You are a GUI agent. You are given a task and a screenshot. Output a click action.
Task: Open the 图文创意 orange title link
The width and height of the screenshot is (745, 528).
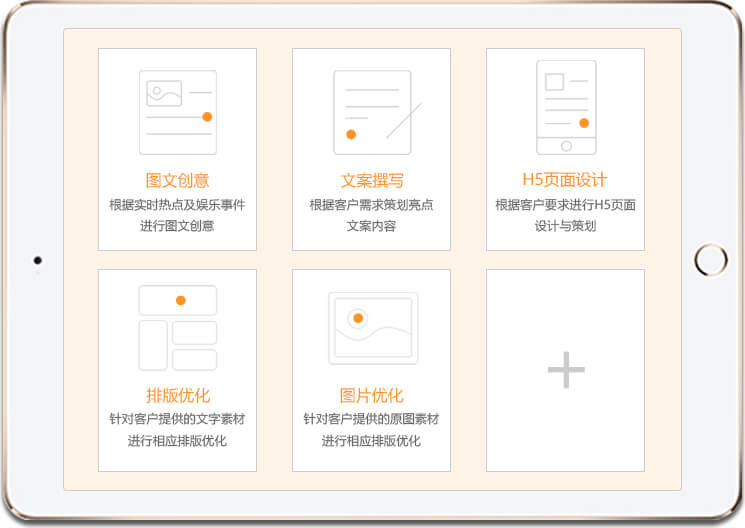[177, 181]
